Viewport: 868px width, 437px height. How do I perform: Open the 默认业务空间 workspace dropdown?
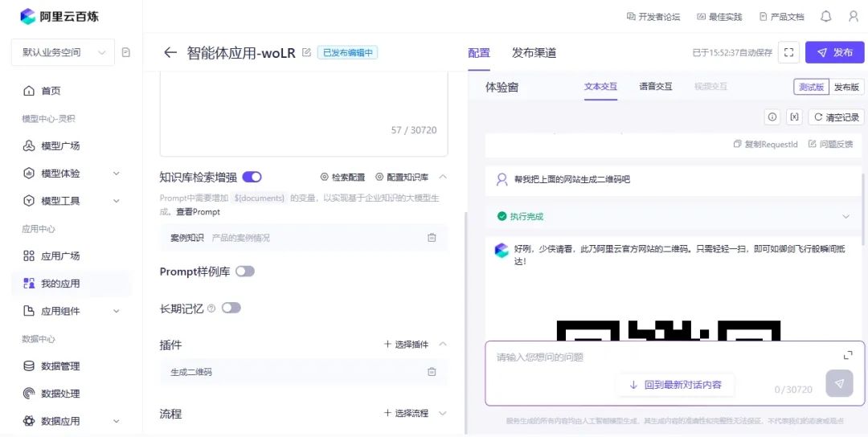pos(63,52)
